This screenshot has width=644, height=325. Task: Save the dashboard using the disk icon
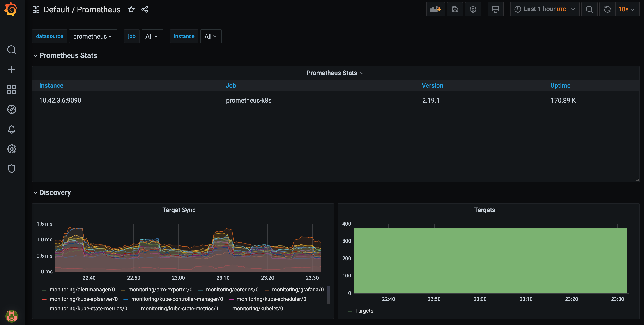pos(455,9)
